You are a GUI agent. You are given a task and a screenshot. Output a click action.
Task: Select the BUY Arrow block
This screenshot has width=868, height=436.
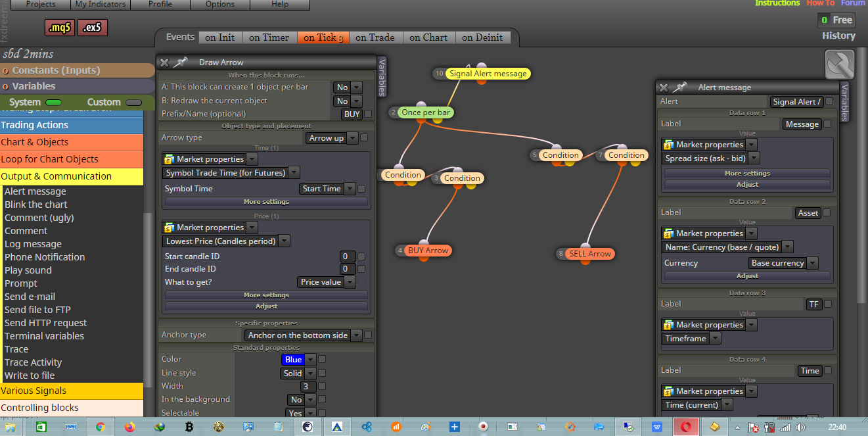tap(428, 251)
